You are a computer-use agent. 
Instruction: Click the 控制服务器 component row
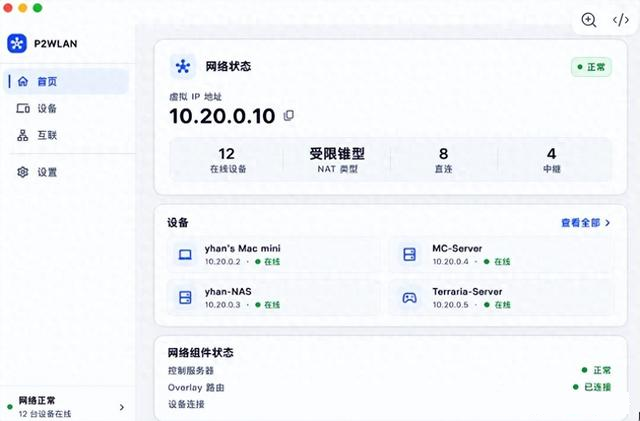(x=389, y=370)
